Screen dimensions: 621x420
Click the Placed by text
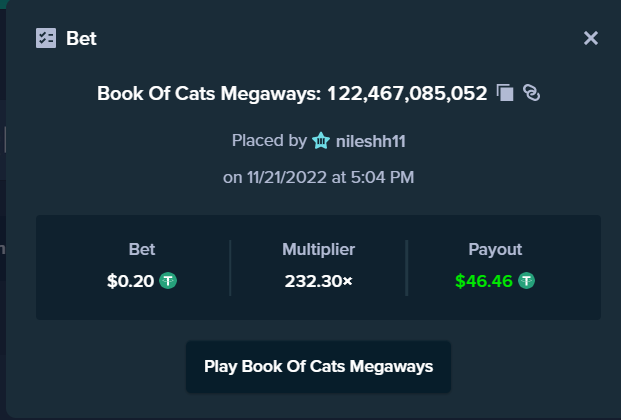click(x=269, y=141)
